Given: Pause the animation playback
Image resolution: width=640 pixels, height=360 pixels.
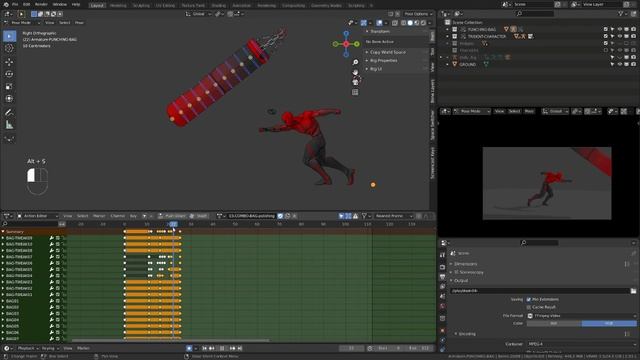Looking at the screenshot, I should [x=222, y=348].
